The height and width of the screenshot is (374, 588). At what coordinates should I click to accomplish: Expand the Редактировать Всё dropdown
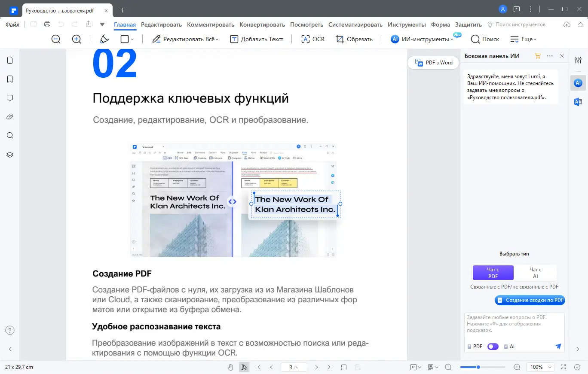point(185,39)
